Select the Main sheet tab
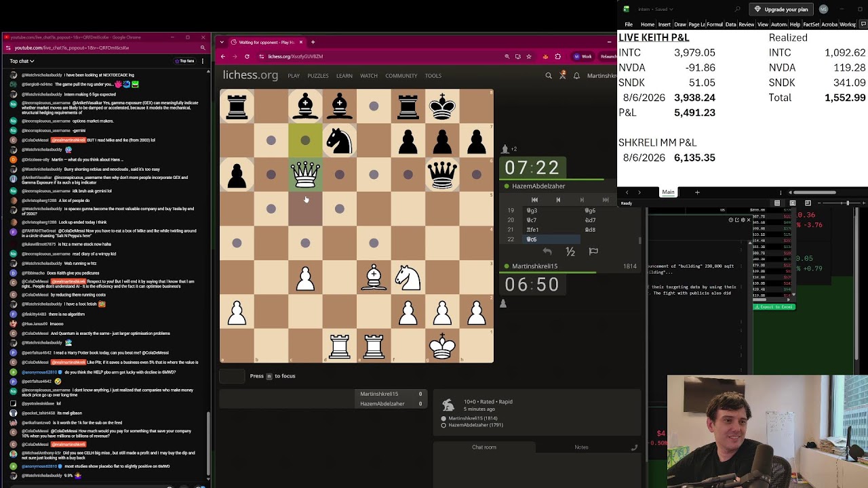Screen dimensions: 868x488 [668, 192]
